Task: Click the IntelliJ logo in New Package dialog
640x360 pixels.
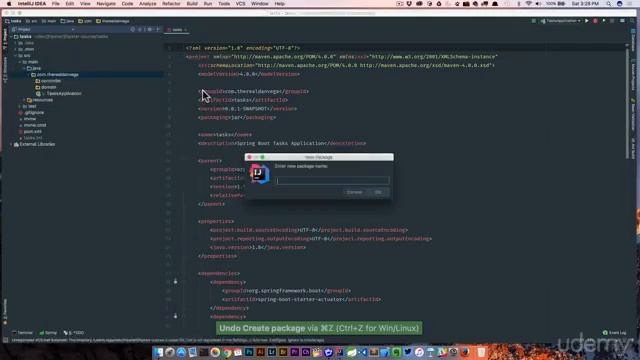Action: [259, 174]
